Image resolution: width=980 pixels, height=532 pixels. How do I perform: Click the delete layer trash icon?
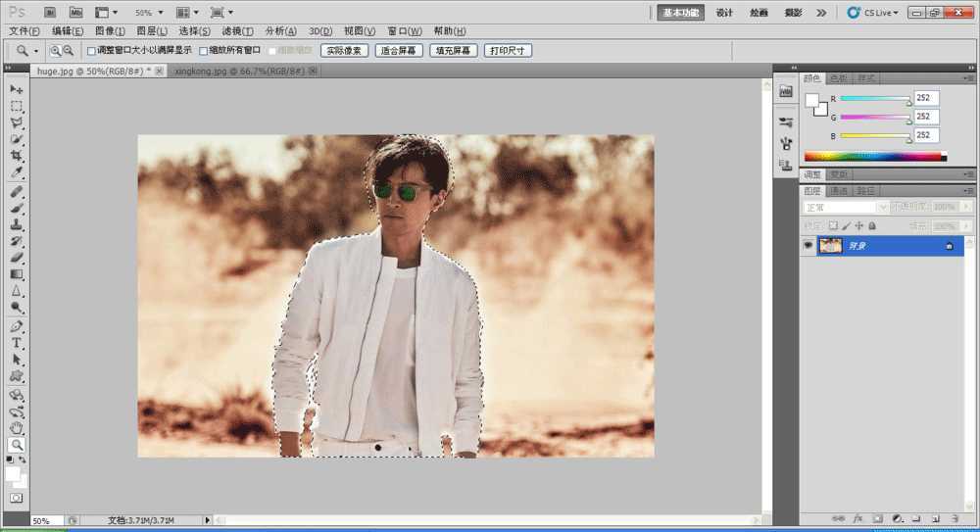[x=955, y=517]
